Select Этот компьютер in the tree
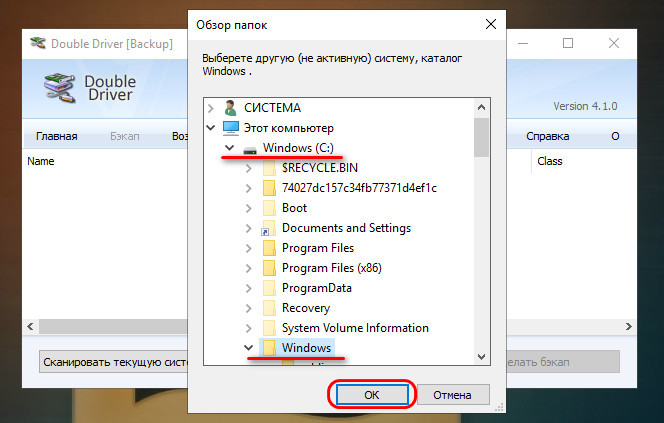 289,128
